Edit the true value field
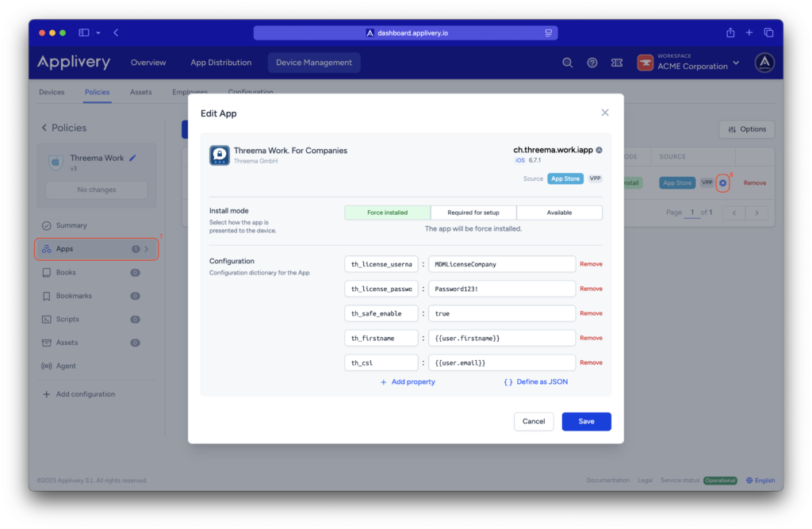The image size is (812, 529). 502,313
